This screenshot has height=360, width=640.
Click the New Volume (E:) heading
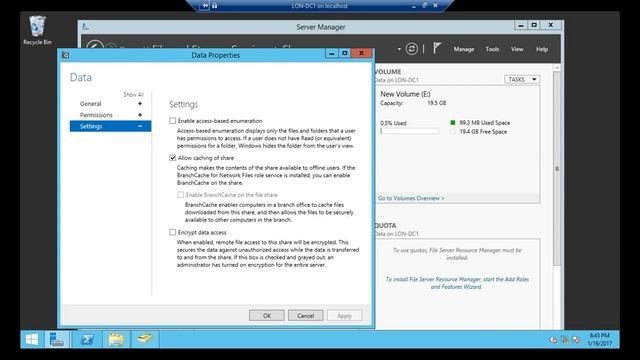point(405,94)
